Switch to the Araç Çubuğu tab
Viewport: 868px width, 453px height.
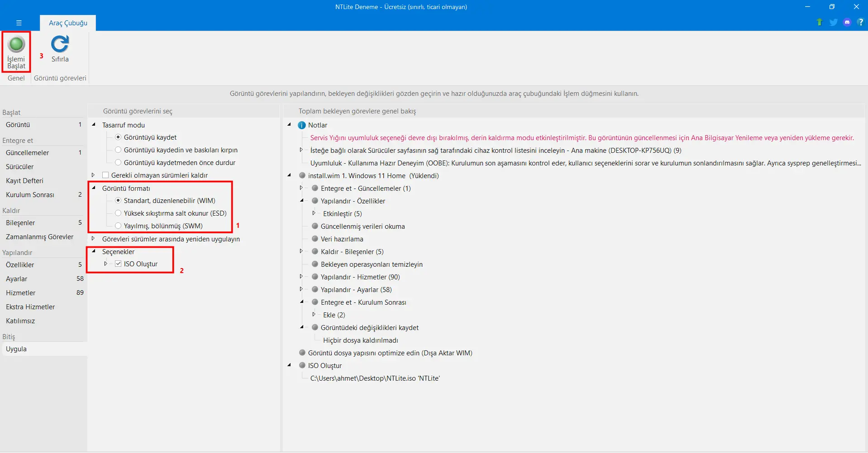[68, 23]
